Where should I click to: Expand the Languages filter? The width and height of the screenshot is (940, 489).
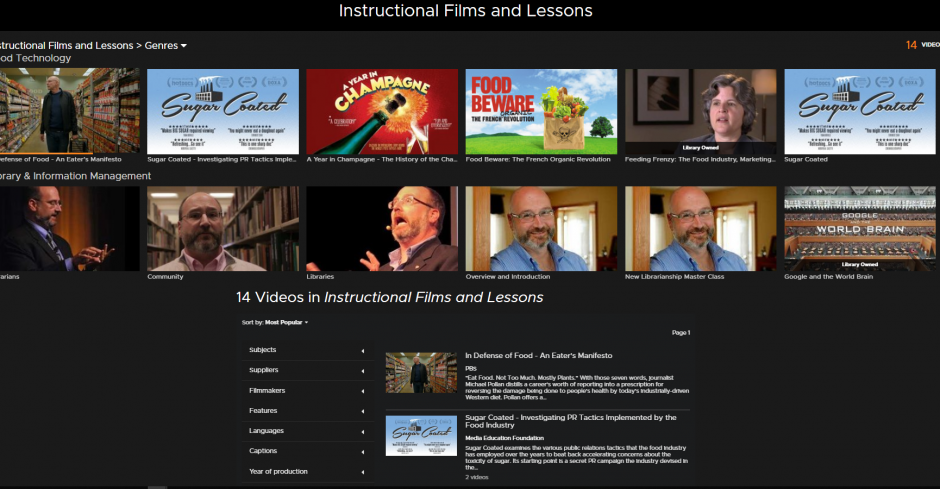307,431
